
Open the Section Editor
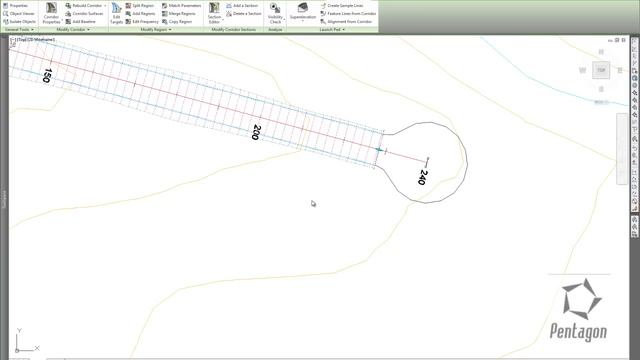point(214,13)
